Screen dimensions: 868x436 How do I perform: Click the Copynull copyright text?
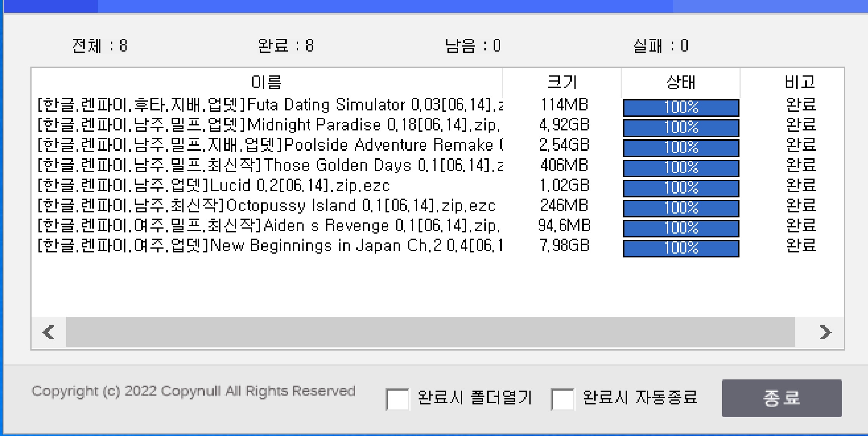(193, 391)
